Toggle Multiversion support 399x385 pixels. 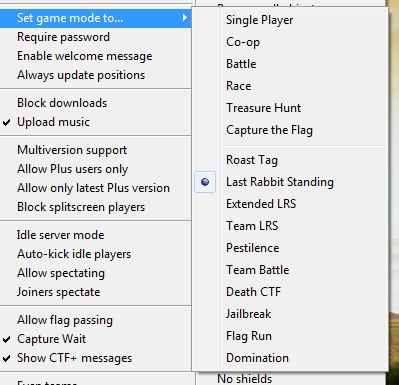click(x=95, y=150)
